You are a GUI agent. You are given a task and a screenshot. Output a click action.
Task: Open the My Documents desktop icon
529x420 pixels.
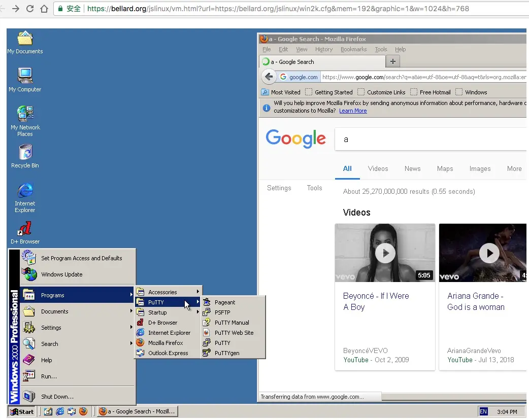25,42
